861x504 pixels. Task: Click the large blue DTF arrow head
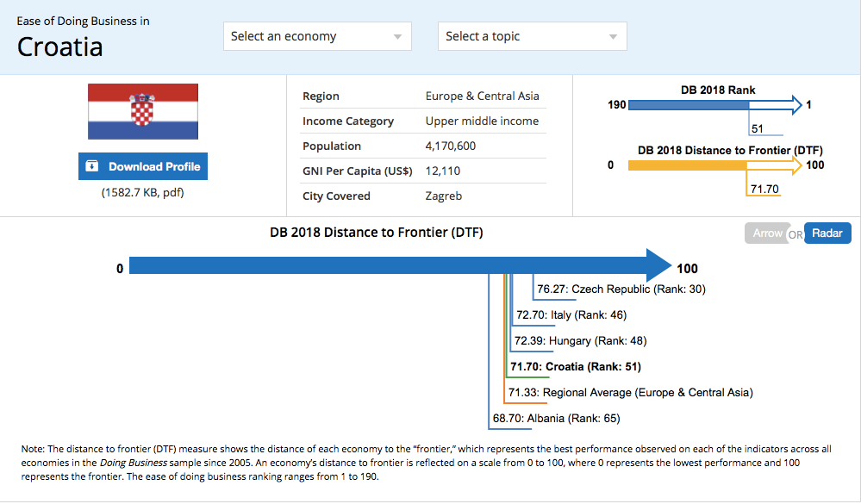point(658,265)
